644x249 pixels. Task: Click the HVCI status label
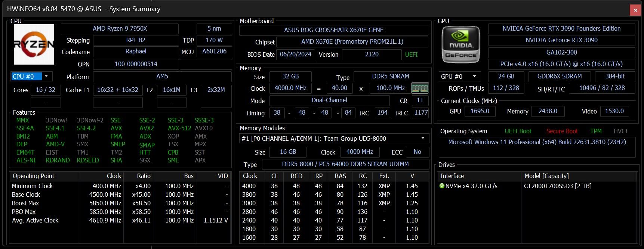(620, 131)
